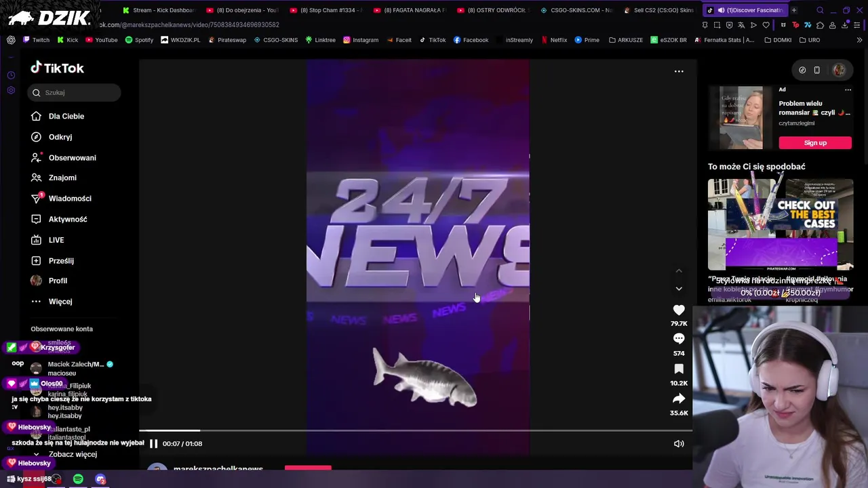Open YouTube bookmark
Viewport: 868px width, 488px height.
pos(101,40)
